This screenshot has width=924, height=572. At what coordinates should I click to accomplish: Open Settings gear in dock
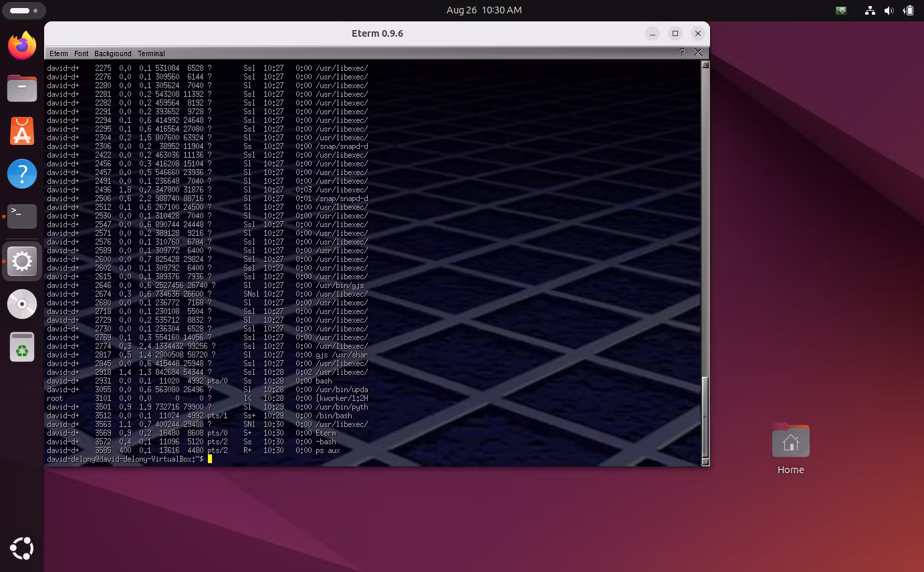pyautogui.click(x=22, y=261)
